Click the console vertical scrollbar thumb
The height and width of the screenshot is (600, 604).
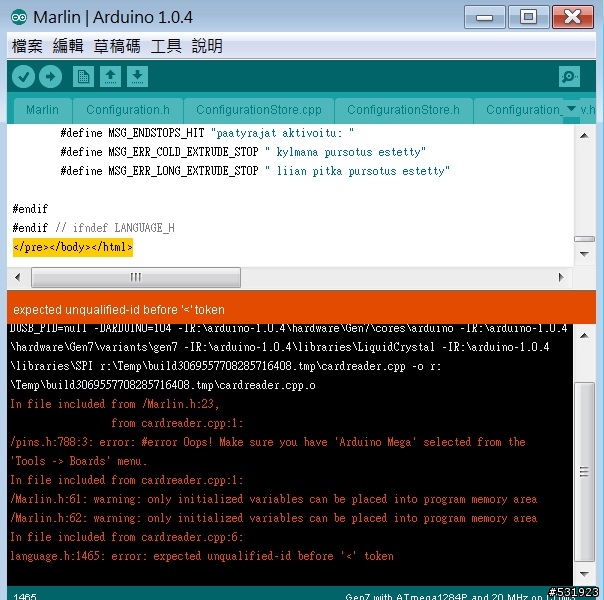click(584, 472)
